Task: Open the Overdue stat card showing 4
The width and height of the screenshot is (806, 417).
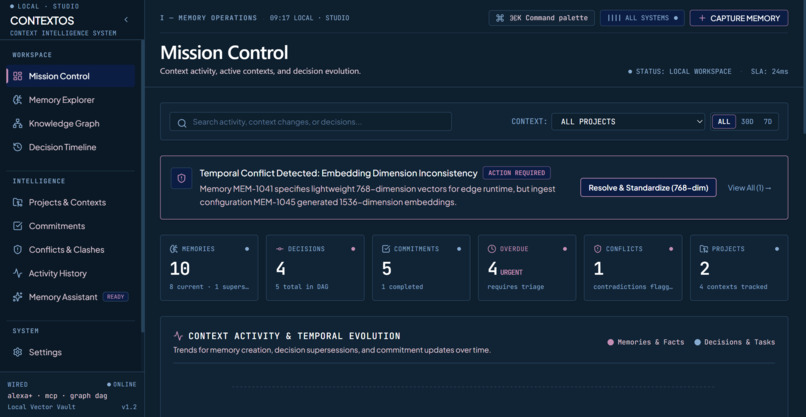Action: click(527, 267)
